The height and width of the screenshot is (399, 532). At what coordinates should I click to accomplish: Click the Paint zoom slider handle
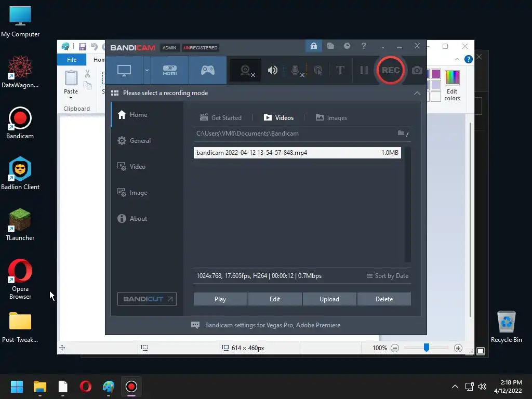click(x=427, y=348)
